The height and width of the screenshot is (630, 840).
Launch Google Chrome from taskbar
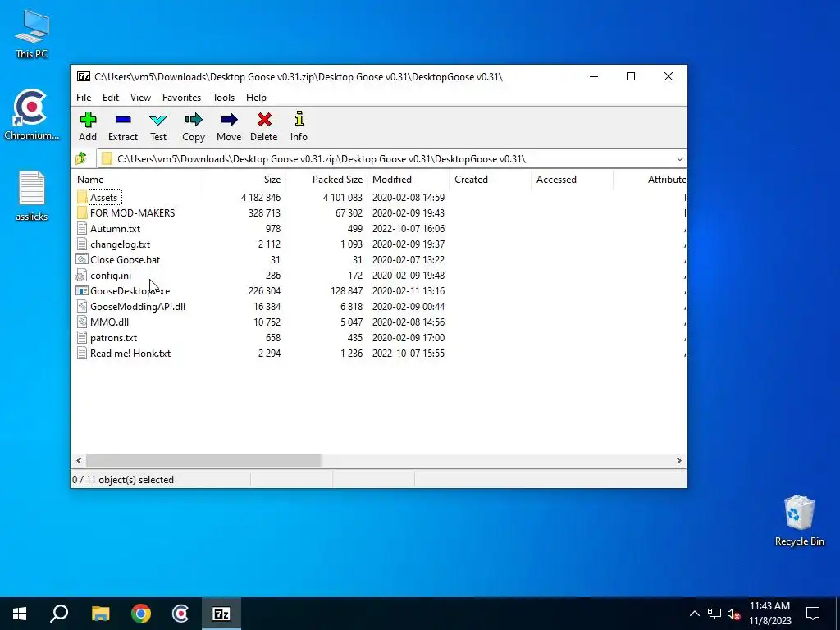tap(141, 614)
